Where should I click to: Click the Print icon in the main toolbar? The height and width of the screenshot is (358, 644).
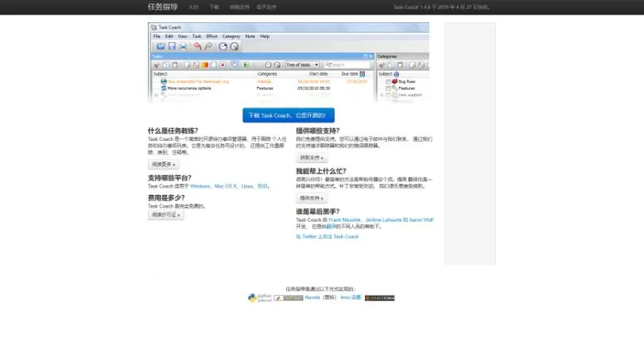[x=183, y=46]
